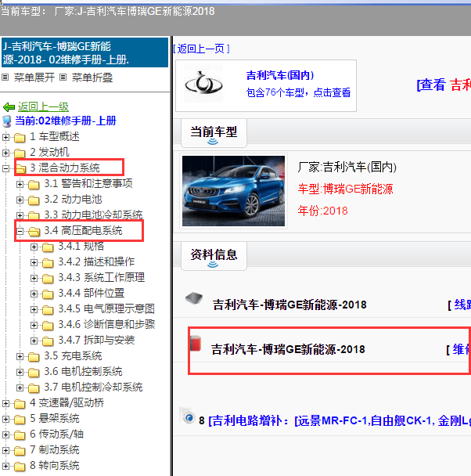Click blue manual title header in sidebar
The width and height of the screenshot is (471, 476).
pyautogui.click(x=85, y=52)
